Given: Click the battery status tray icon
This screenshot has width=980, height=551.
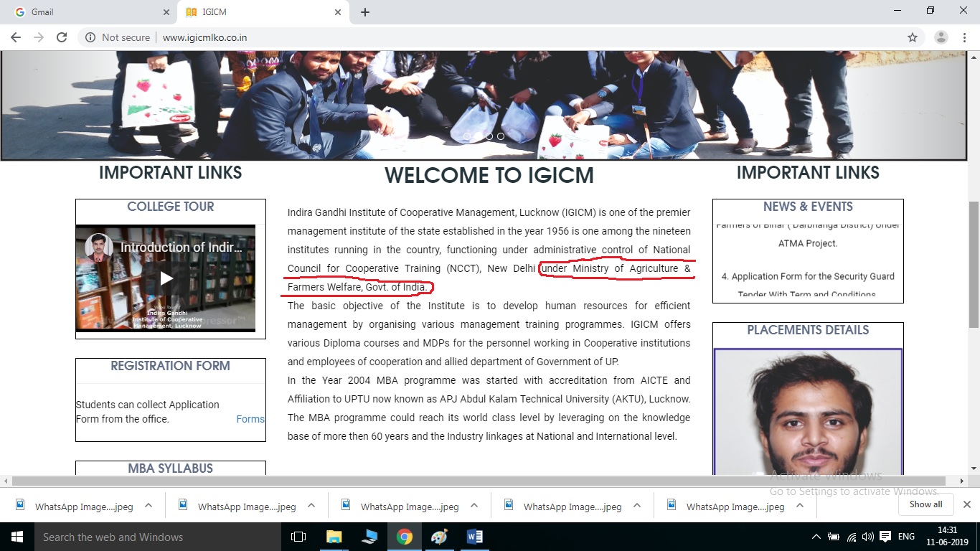Looking at the screenshot, I should 834,537.
